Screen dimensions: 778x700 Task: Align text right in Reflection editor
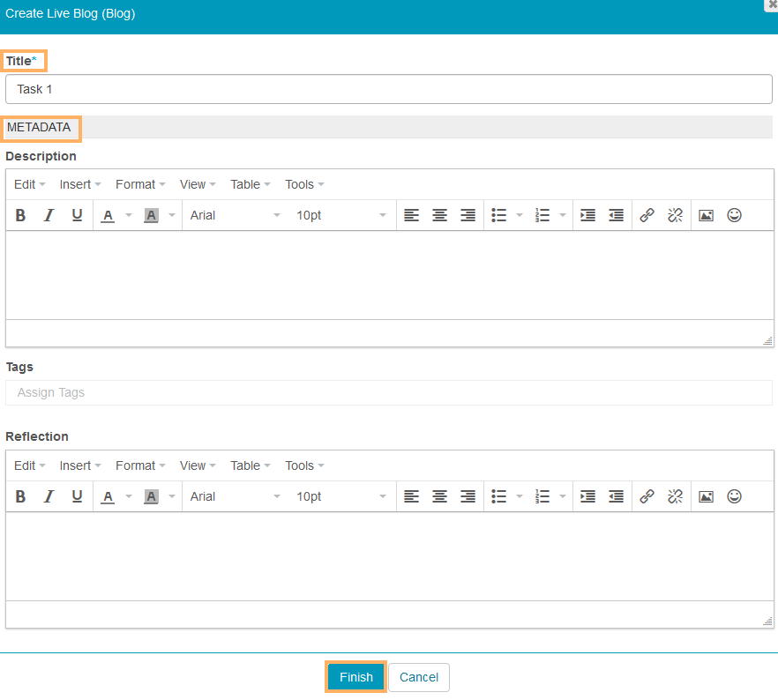pyautogui.click(x=468, y=496)
